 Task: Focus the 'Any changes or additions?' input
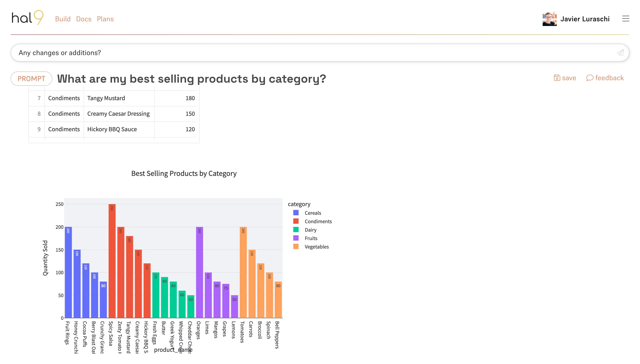300,53
